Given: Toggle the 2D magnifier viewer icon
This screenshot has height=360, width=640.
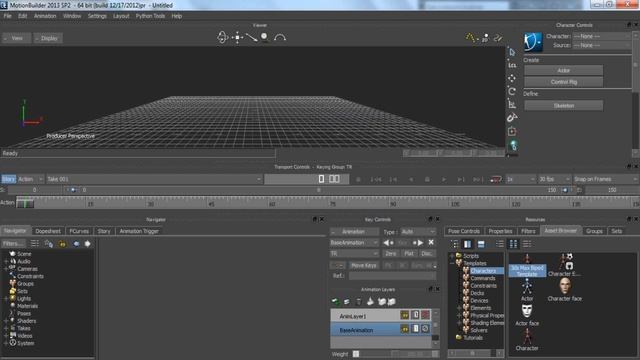Looking at the screenshot, I should 485,38.
